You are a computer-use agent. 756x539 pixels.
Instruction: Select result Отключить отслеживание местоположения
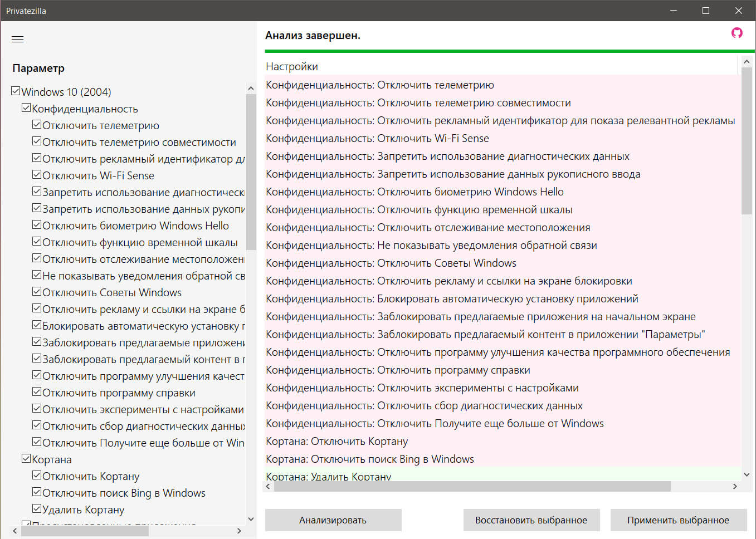[503, 227]
